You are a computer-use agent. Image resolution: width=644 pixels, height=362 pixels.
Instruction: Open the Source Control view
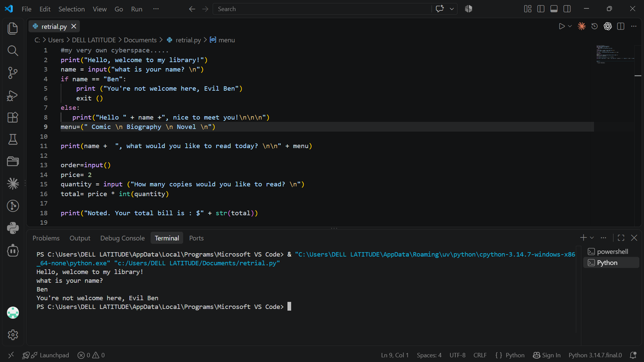click(13, 73)
